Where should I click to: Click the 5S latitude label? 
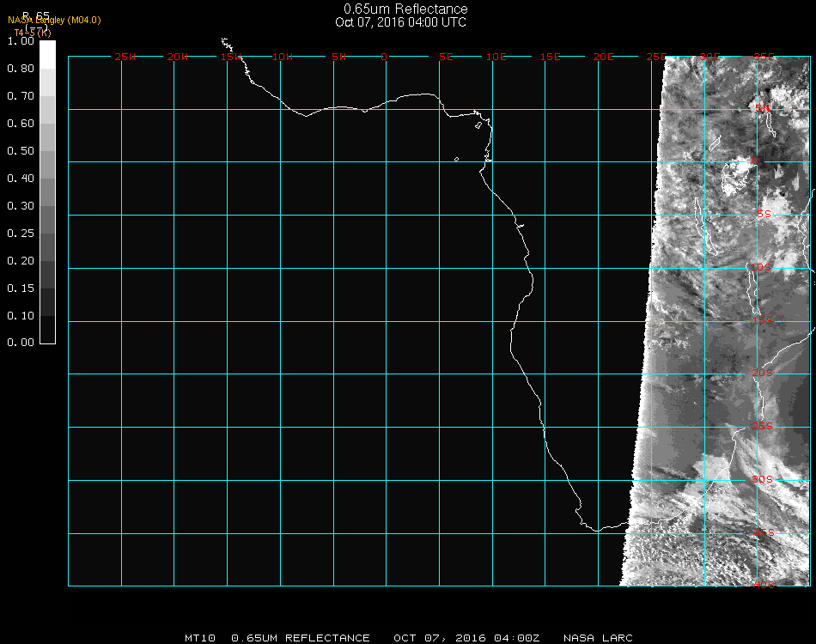tap(763, 215)
